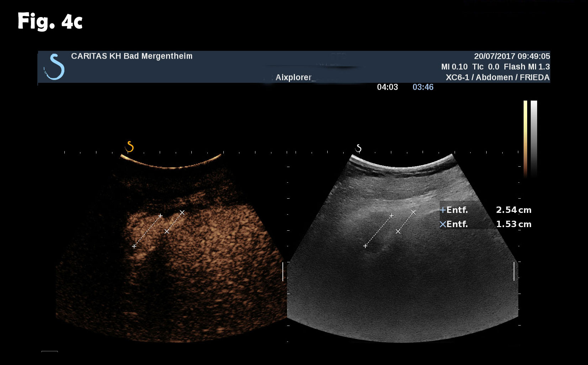
Task: Select lower plus caliper on grayscale image
Action: point(365,246)
